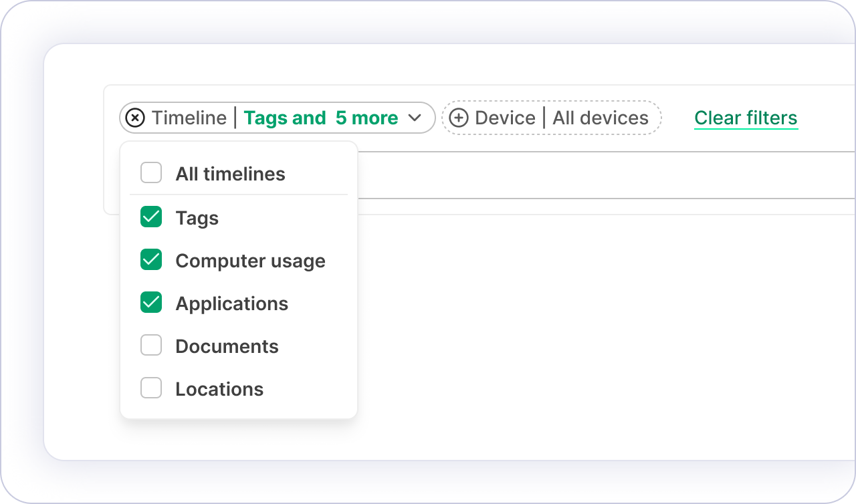Click the green 'Tags and 5 more' text
Viewport: 856px width, 504px height.
coord(320,118)
